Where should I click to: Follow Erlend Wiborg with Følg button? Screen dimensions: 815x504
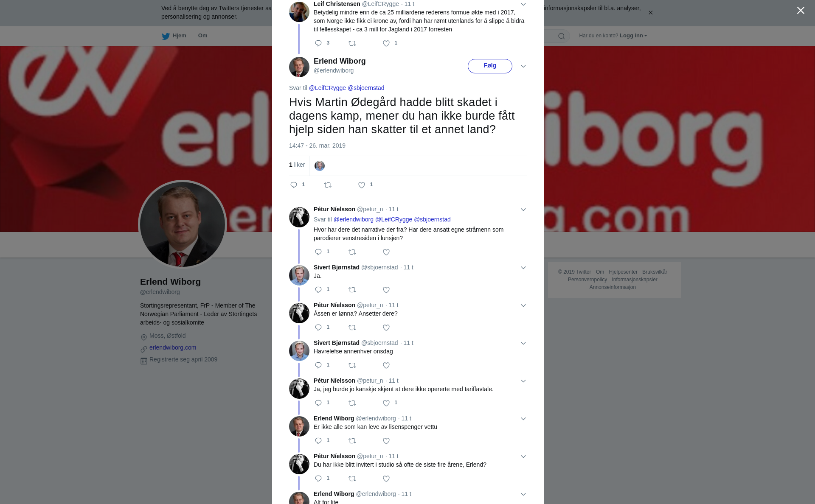(x=490, y=66)
